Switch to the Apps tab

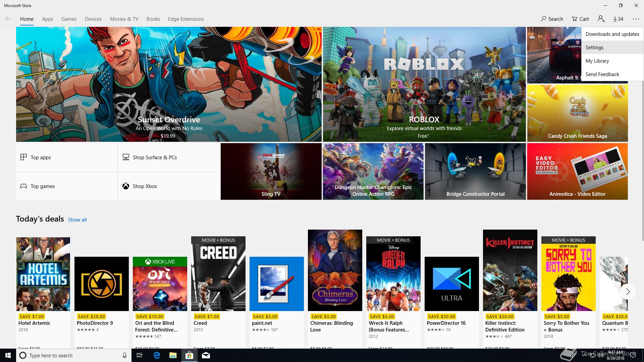(x=47, y=19)
